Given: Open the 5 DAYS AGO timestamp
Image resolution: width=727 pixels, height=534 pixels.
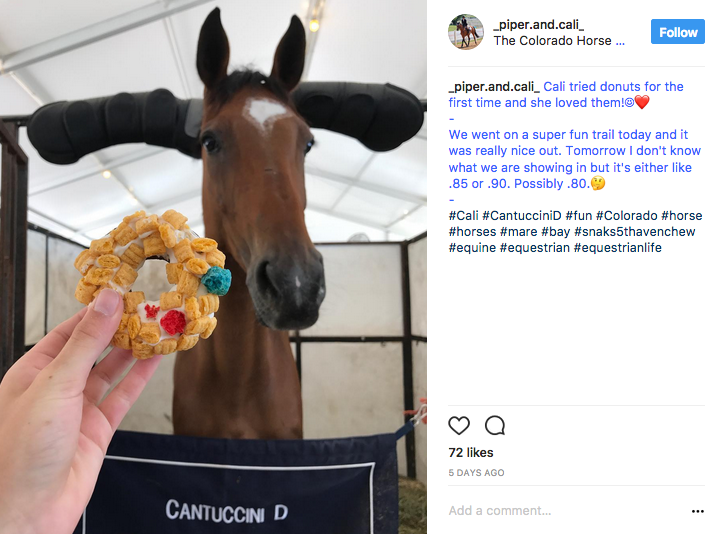Looking at the screenshot, I should pos(476,473).
